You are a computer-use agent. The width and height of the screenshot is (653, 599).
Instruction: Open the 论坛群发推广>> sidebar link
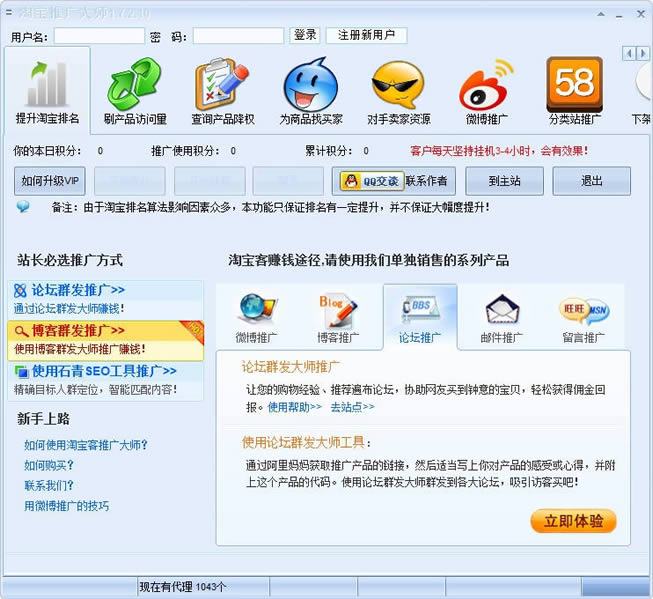(x=78, y=290)
